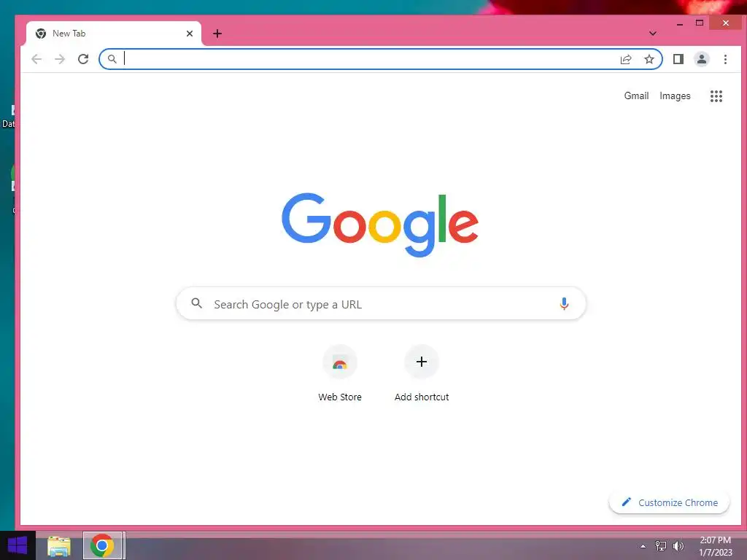This screenshot has height=560, width=747.
Task: Click the browser forward arrow
Action: click(x=60, y=59)
